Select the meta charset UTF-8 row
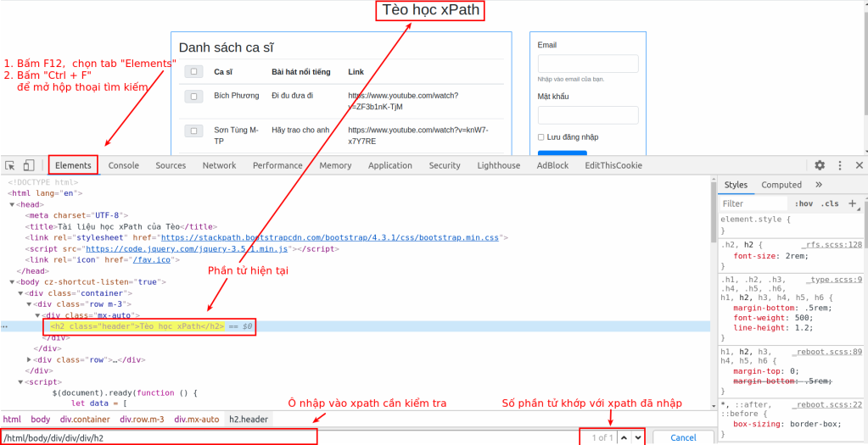Viewport: 868px width, 445px height. (x=76, y=215)
